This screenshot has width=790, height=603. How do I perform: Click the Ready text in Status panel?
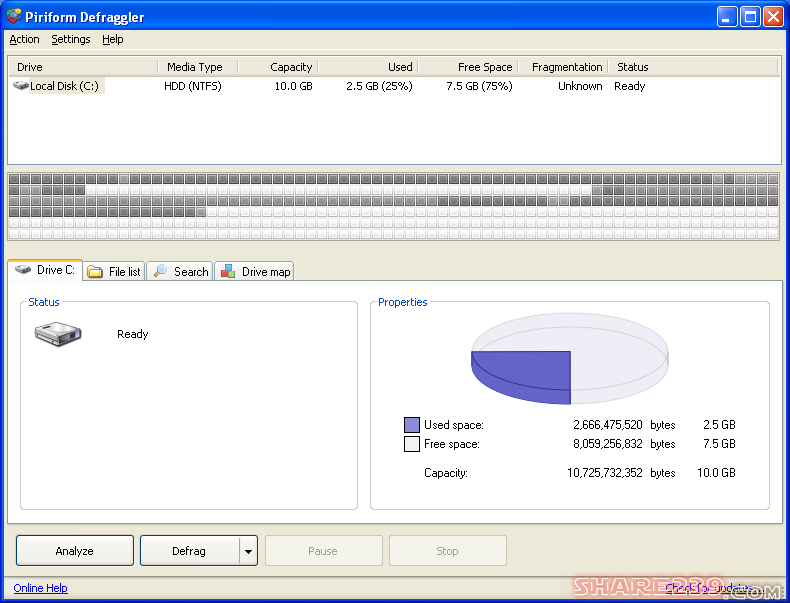(133, 334)
